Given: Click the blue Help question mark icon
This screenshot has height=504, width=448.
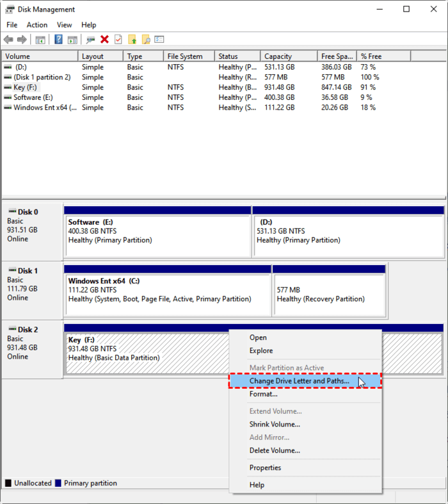Looking at the screenshot, I should coord(58,40).
